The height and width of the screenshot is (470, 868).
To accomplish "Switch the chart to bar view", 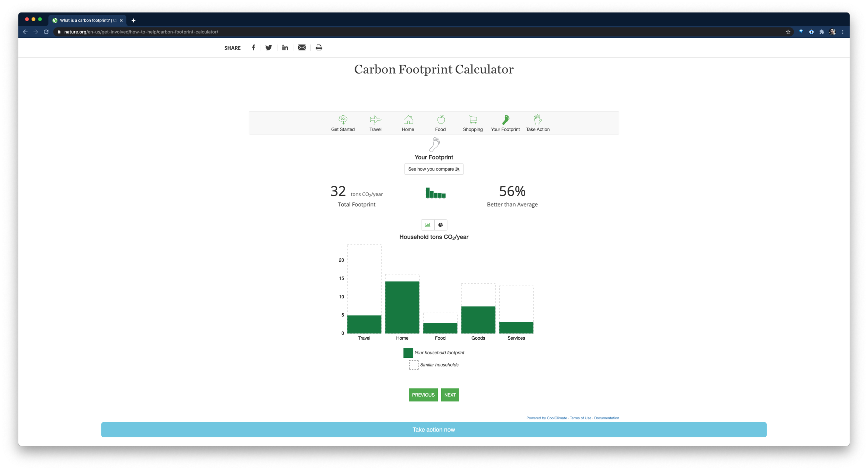I will point(427,225).
